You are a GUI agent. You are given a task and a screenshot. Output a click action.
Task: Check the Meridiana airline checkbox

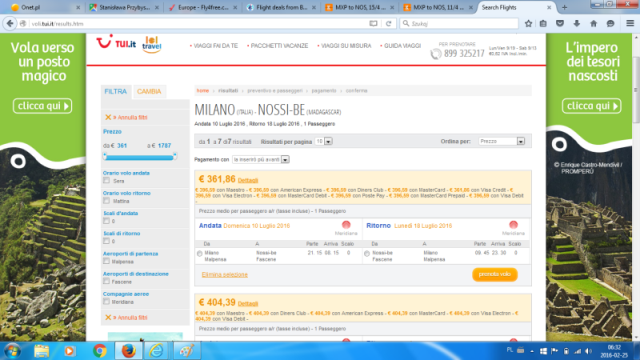click(107, 302)
